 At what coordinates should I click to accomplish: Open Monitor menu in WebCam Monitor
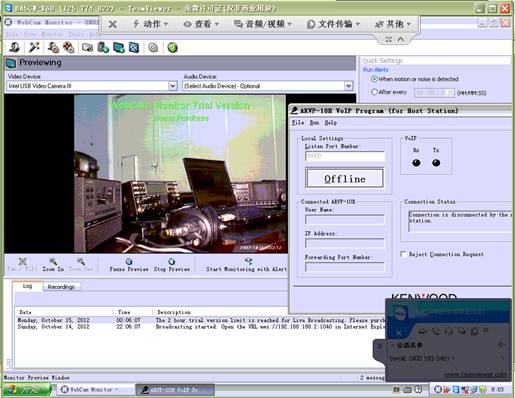(x=52, y=34)
